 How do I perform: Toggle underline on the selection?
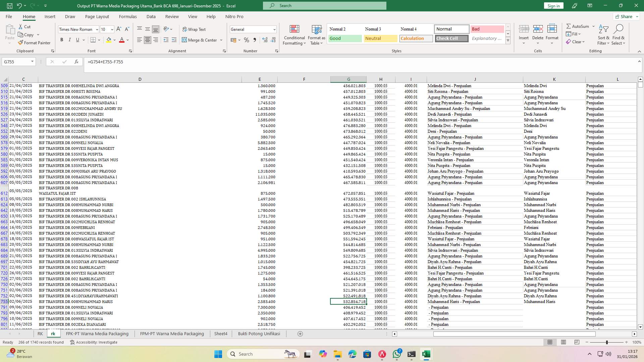coord(77,40)
